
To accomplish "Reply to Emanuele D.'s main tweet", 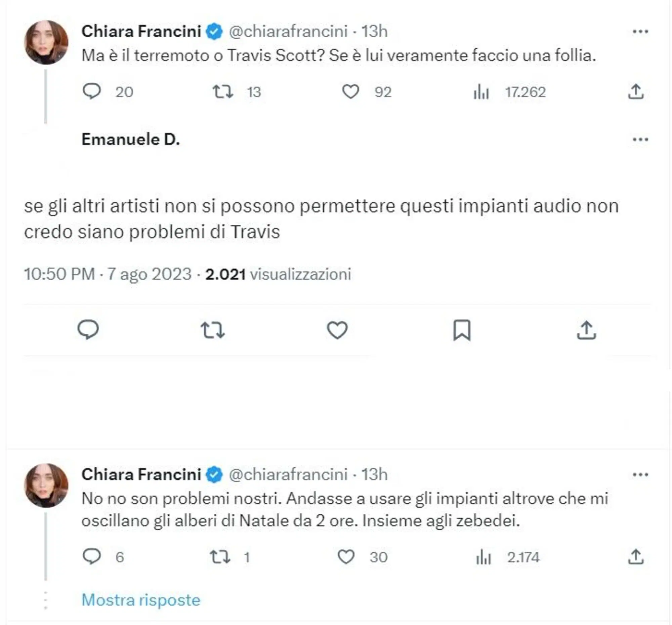I will (x=88, y=330).
